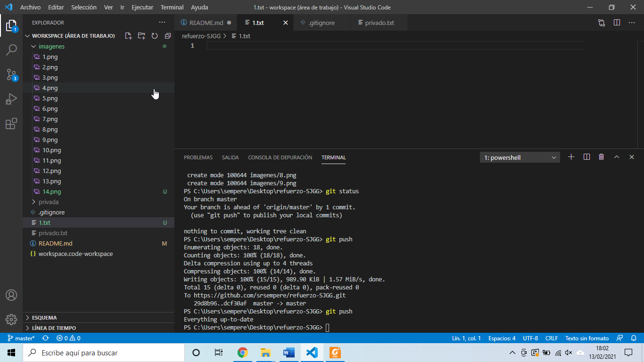Screen dimensions: 644x362
Task: Expand the privada folder
Action: [x=99, y=202]
